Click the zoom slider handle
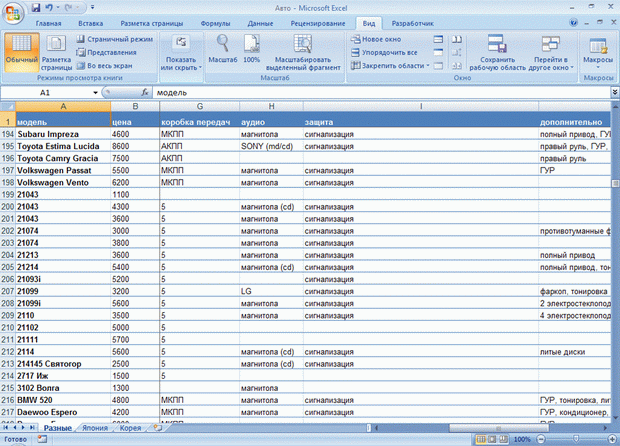This screenshot has width=620, height=446. (x=576, y=439)
